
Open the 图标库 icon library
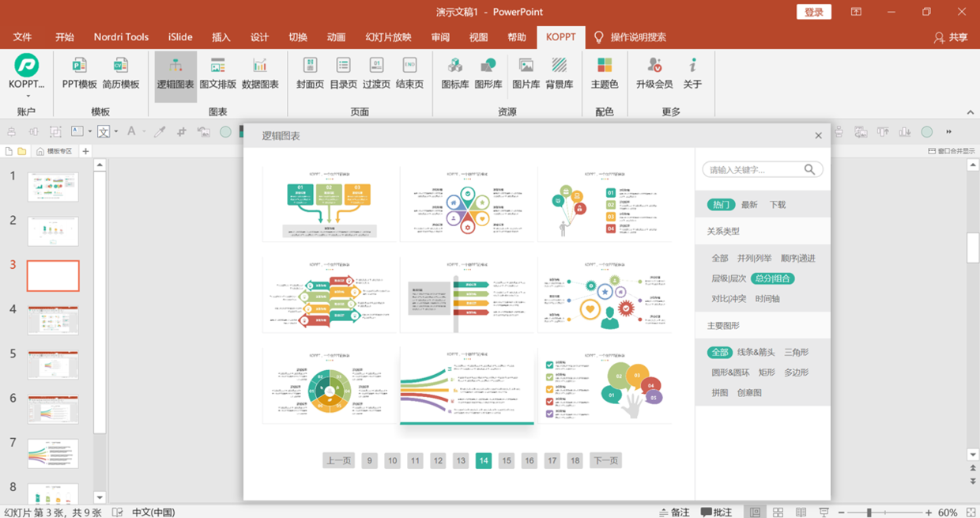455,72
